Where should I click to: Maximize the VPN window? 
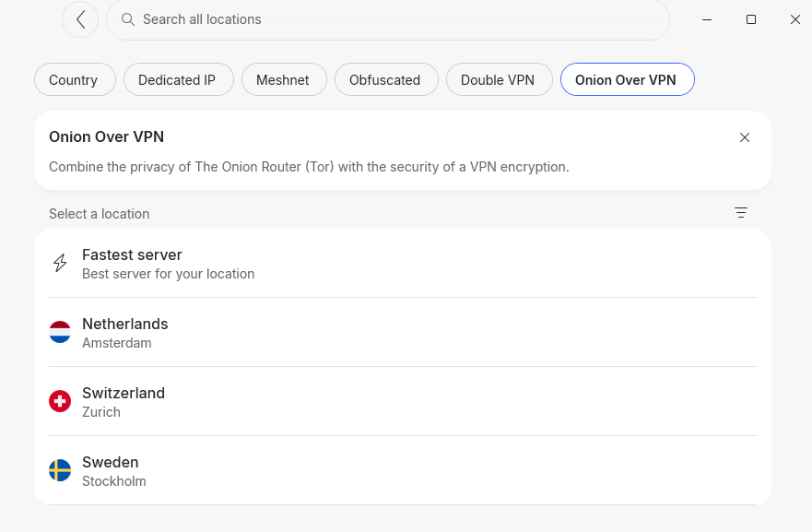[751, 19]
